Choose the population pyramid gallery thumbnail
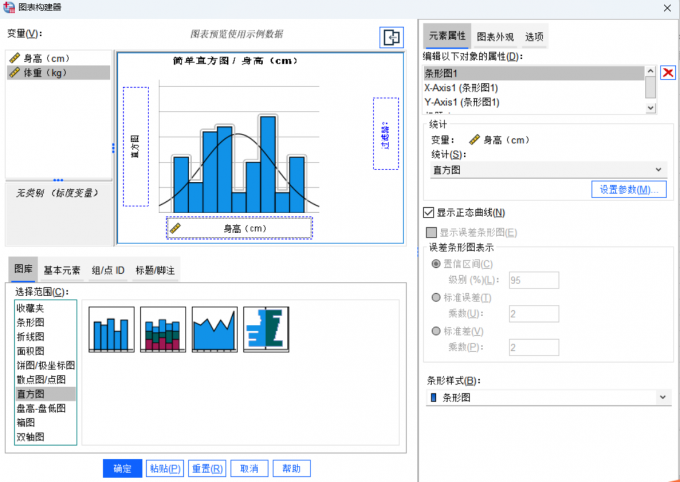 (266, 329)
